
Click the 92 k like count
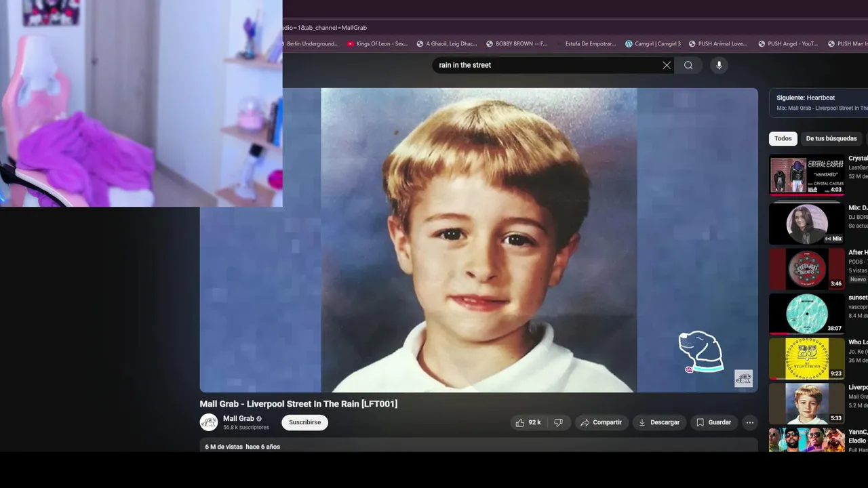click(x=535, y=422)
